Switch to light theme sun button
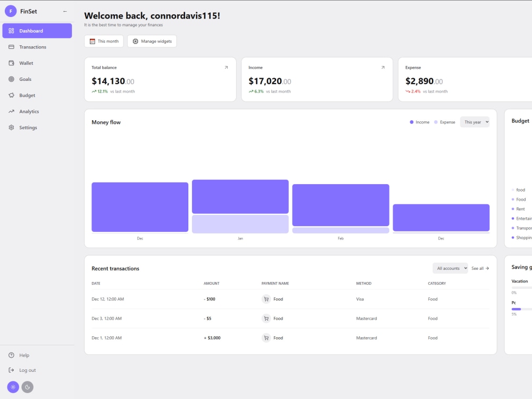This screenshot has height=399, width=532. point(13,387)
